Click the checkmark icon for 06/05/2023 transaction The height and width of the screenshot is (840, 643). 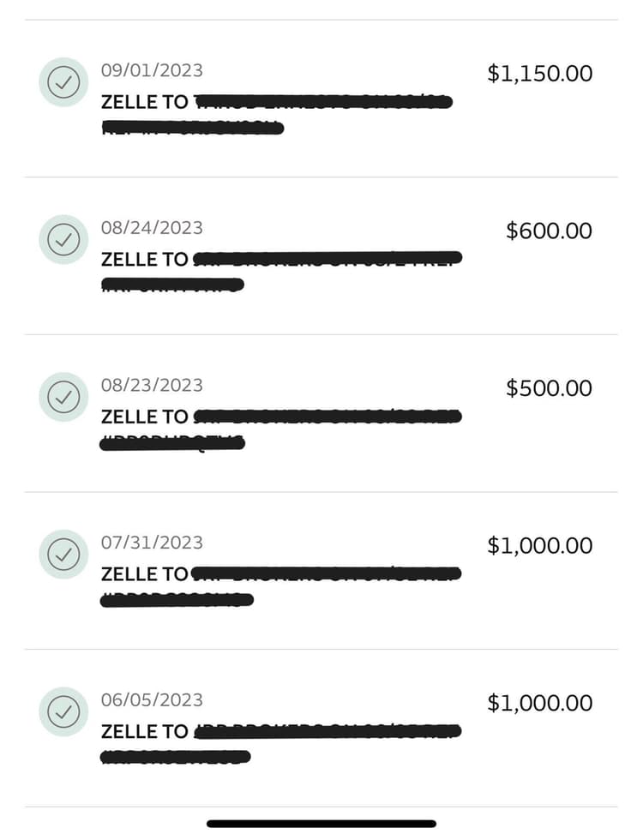63,711
